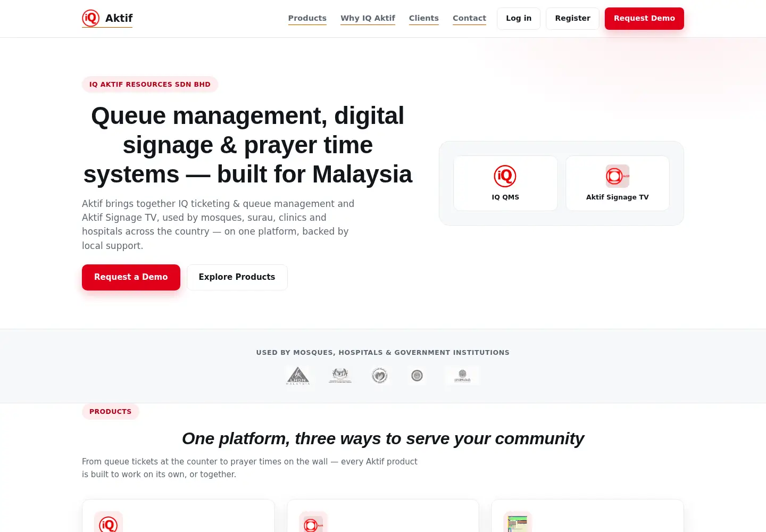Click the 'One platform, three ways' heading

(383, 438)
